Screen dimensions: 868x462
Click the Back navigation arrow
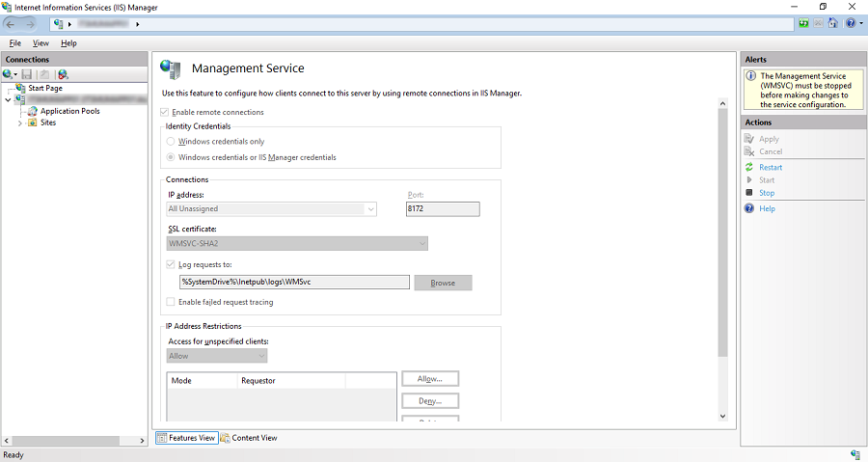point(11,24)
